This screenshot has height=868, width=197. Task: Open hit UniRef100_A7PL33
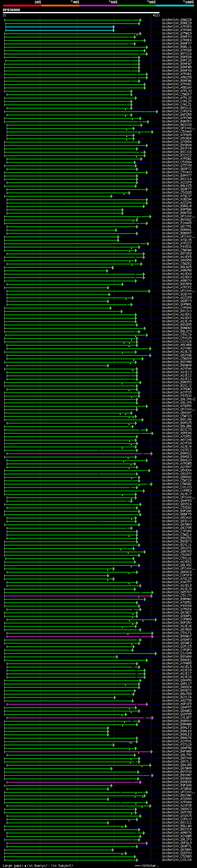(177, 91)
